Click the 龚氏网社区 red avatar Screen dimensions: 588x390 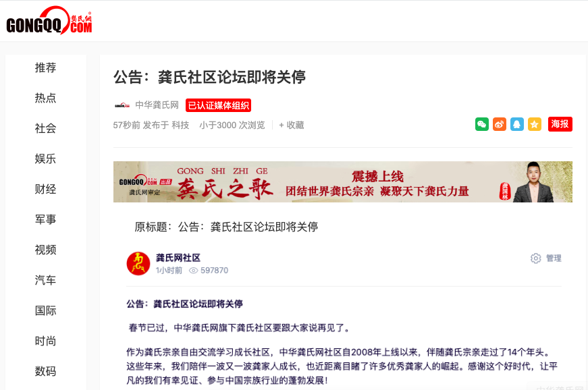(x=138, y=263)
